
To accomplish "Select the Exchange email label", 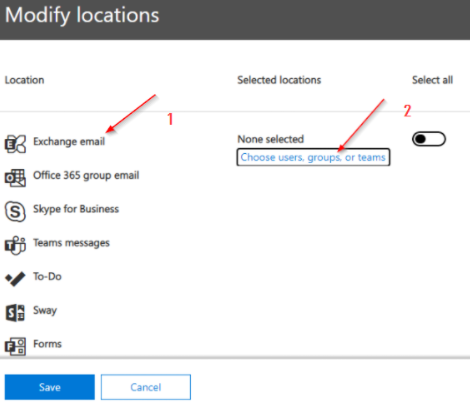I will click(69, 142).
